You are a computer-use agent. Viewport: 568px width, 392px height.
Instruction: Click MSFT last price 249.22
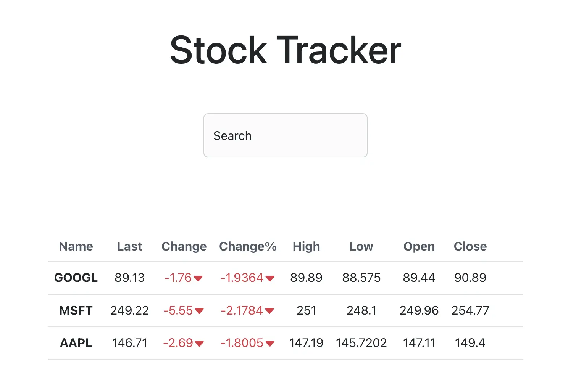pos(129,310)
